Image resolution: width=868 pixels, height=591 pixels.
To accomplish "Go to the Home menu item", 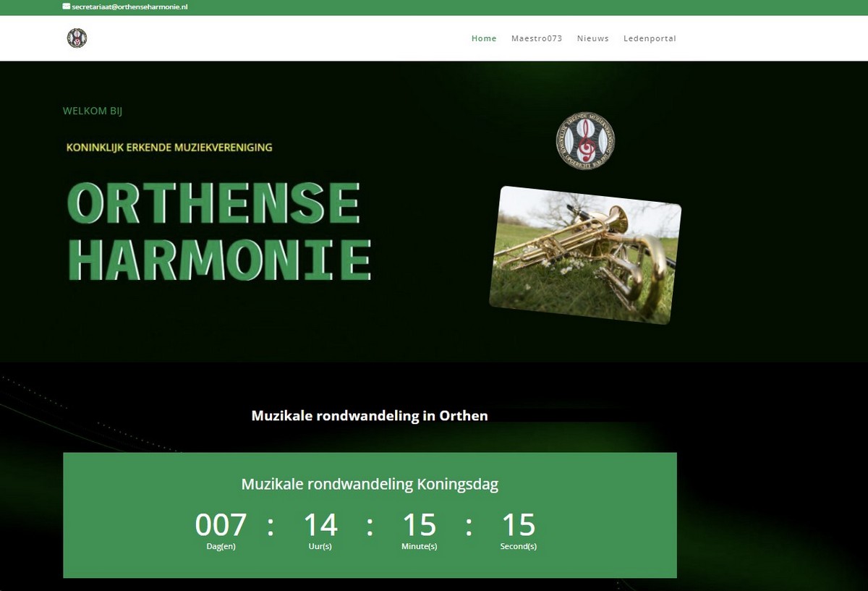I will click(x=484, y=38).
